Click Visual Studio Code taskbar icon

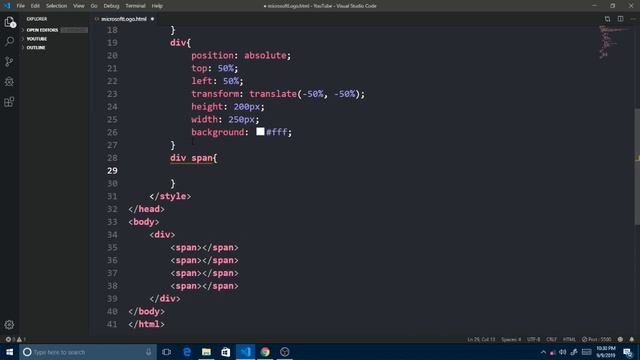(245, 352)
